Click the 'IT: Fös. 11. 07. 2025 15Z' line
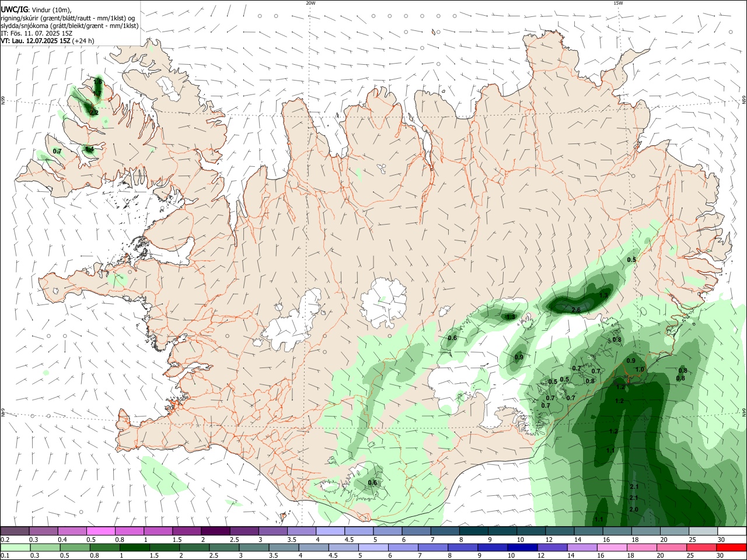The height and width of the screenshot is (560, 747). 36,33
